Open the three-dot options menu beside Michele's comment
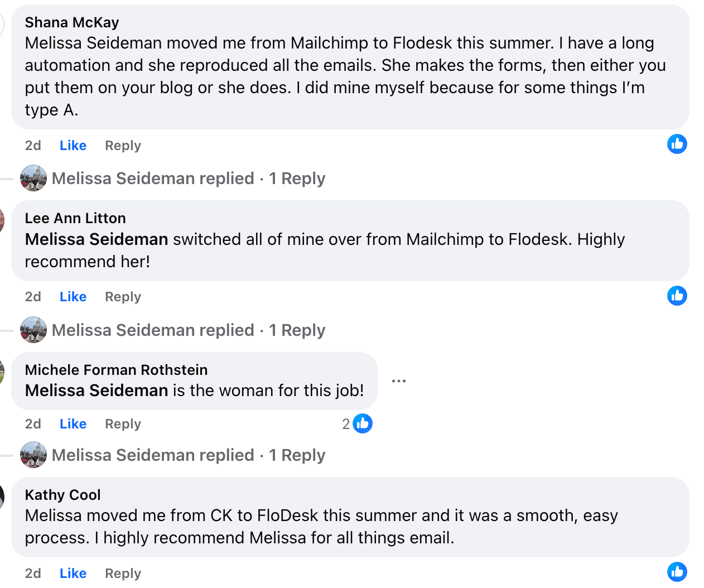The image size is (704, 588). point(399,381)
